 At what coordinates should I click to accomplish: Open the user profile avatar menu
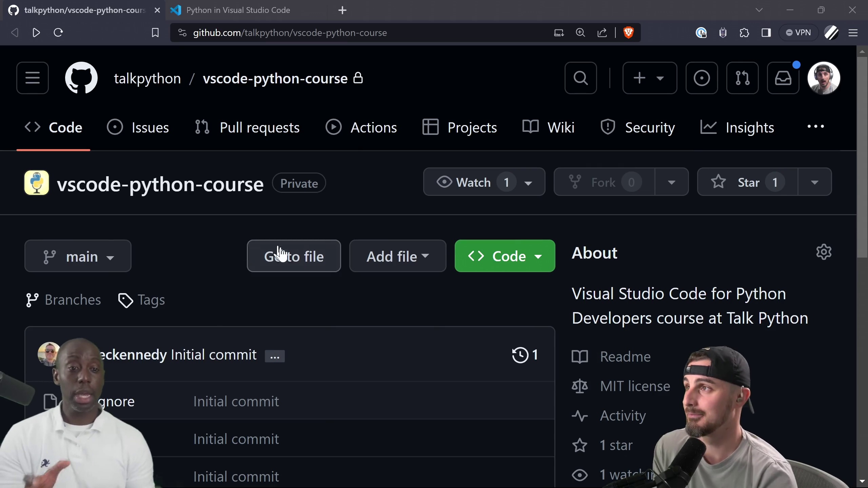pyautogui.click(x=824, y=78)
